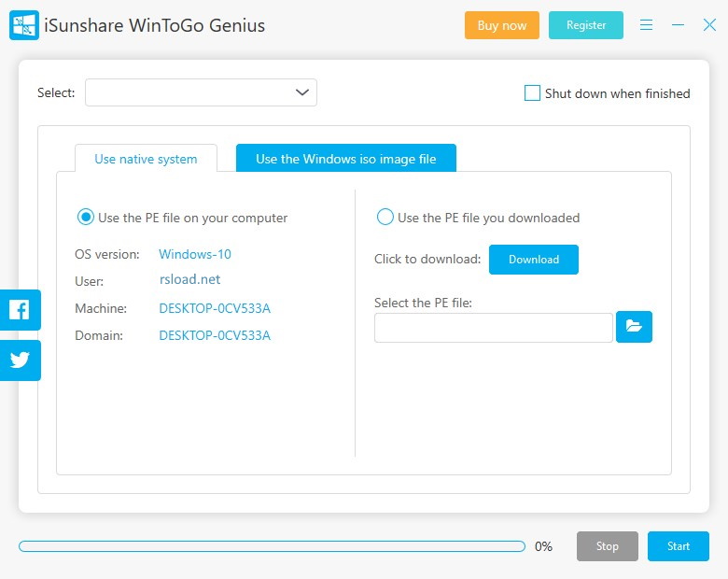The image size is (728, 579).
Task: Switch to Use native system tab
Action: [x=146, y=159]
